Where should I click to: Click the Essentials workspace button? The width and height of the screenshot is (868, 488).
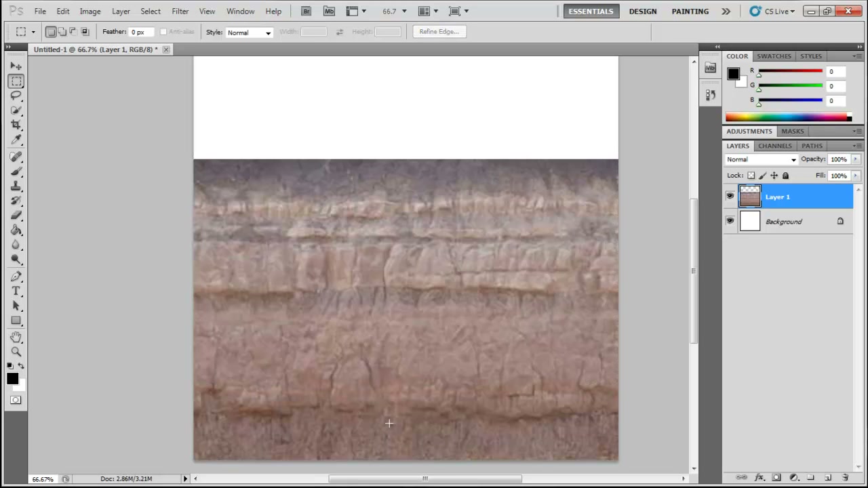point(591,12)
